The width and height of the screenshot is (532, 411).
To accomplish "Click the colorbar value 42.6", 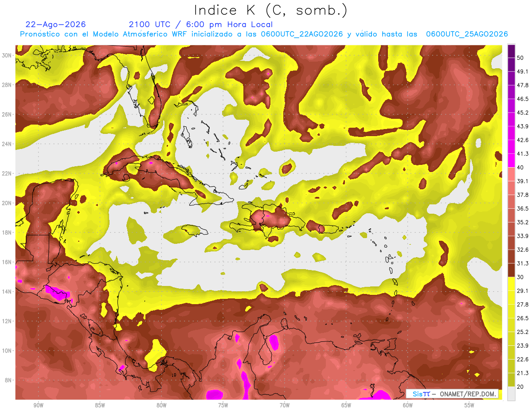I will tap(523, 140).
